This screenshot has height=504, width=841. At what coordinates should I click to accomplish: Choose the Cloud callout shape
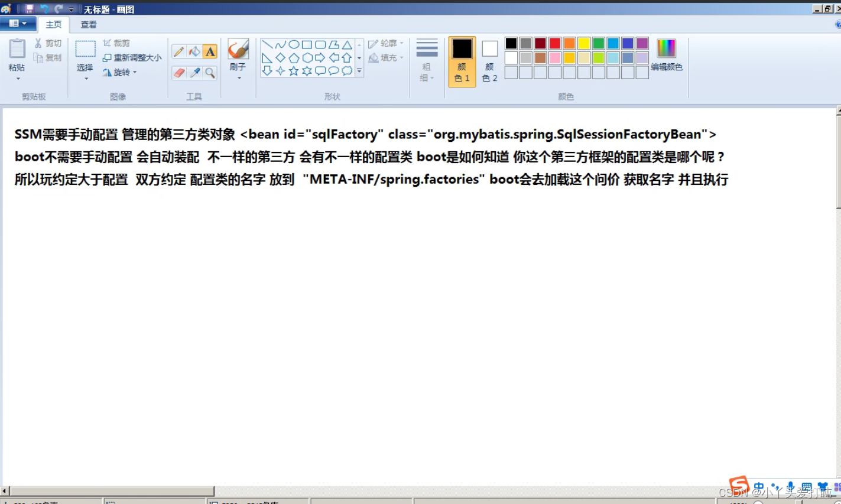click(x=347, y=71)
